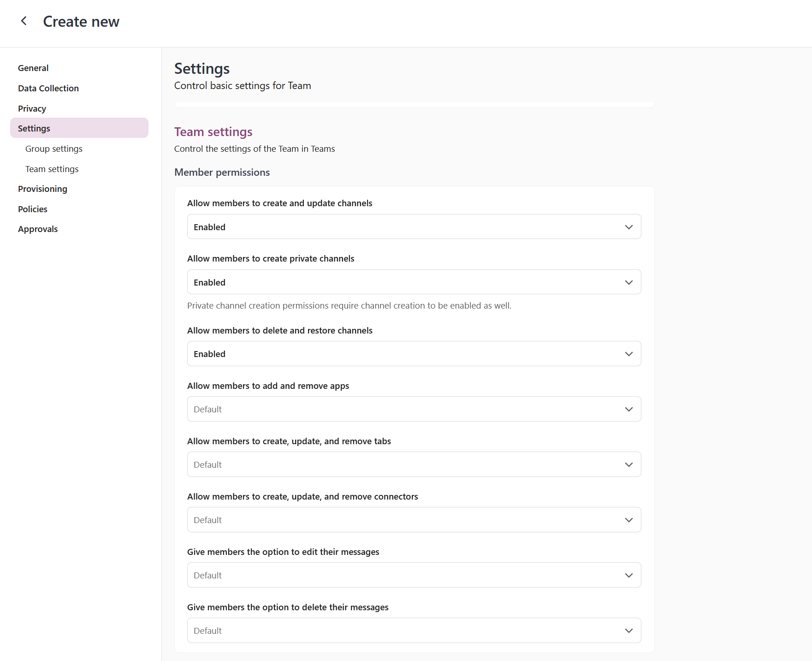The height and width of the screenshot is (661, 812).
Task: Click the chevron on the add and remove apps dropdown
Action: click(x=629, y=409)
